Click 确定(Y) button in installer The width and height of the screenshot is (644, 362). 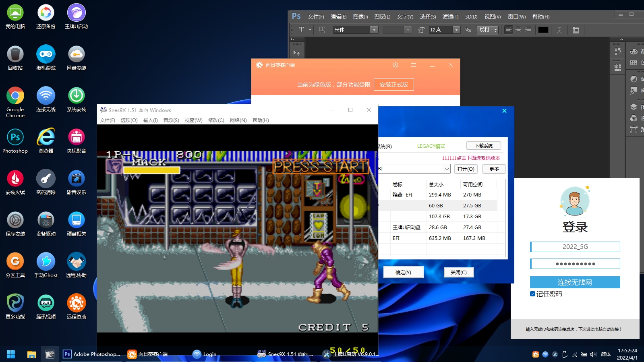tap(403, 273)
